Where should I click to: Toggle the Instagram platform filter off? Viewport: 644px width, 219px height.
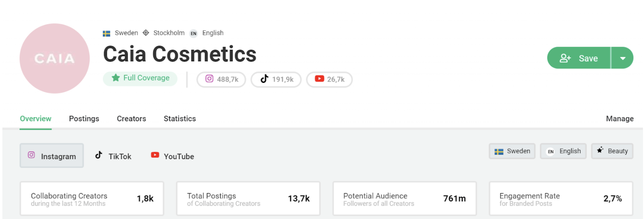pyautogui.click(x=51, y=156)
